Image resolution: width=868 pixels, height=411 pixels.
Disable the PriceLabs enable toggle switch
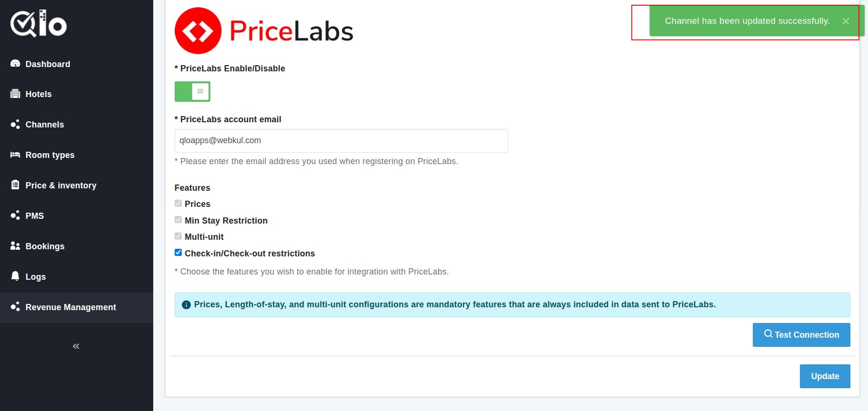click(x=192, y=91)
